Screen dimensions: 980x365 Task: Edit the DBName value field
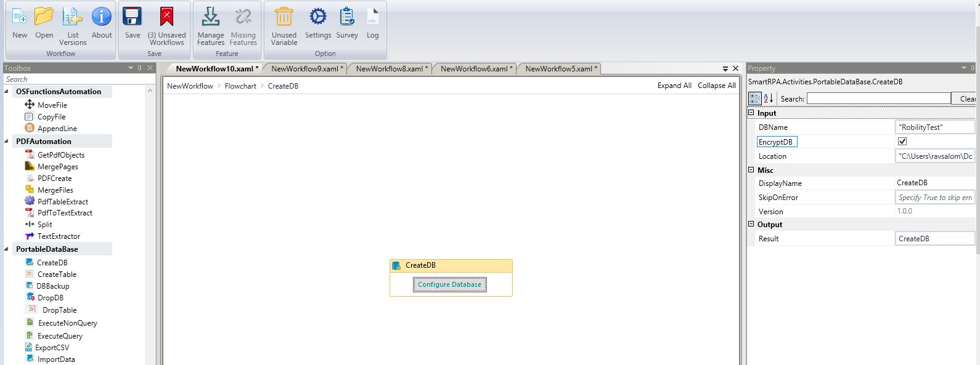pyautogui.click(x=934, y=127)
